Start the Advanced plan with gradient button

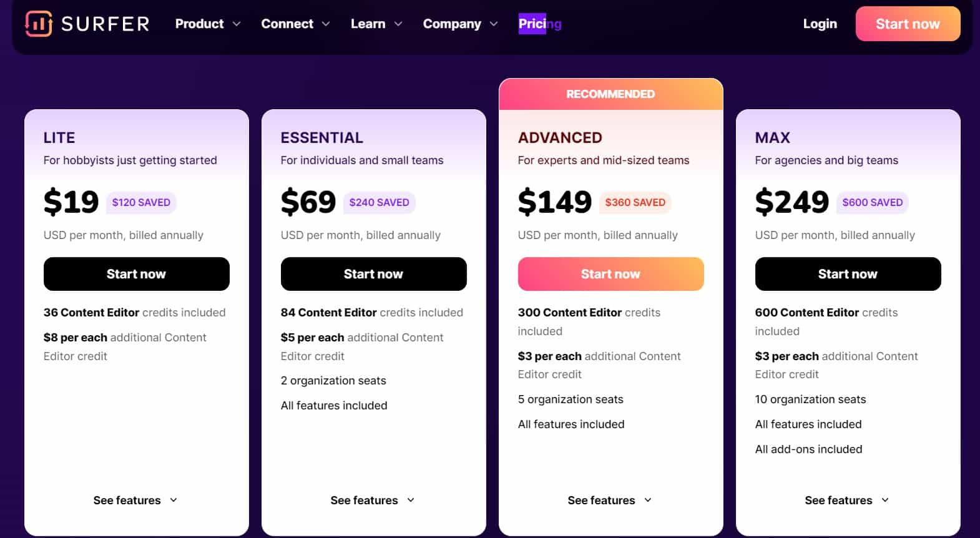click(611, 274)
